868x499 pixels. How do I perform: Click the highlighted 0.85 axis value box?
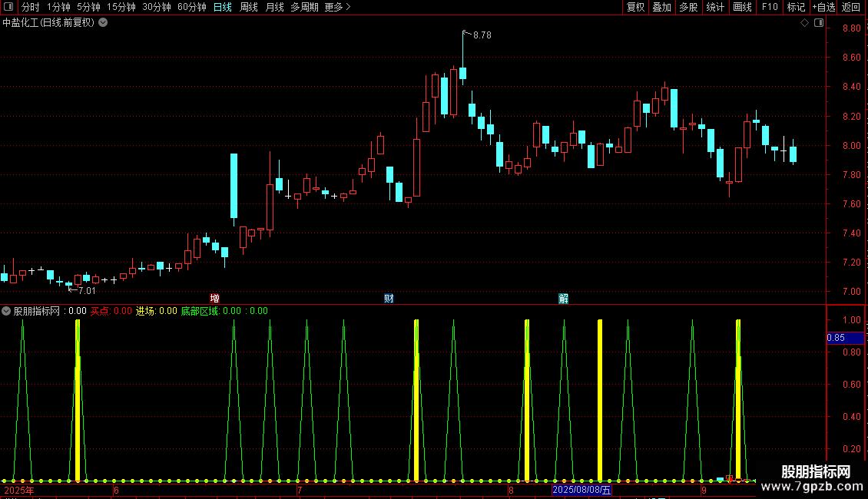[x=845, y=338]
